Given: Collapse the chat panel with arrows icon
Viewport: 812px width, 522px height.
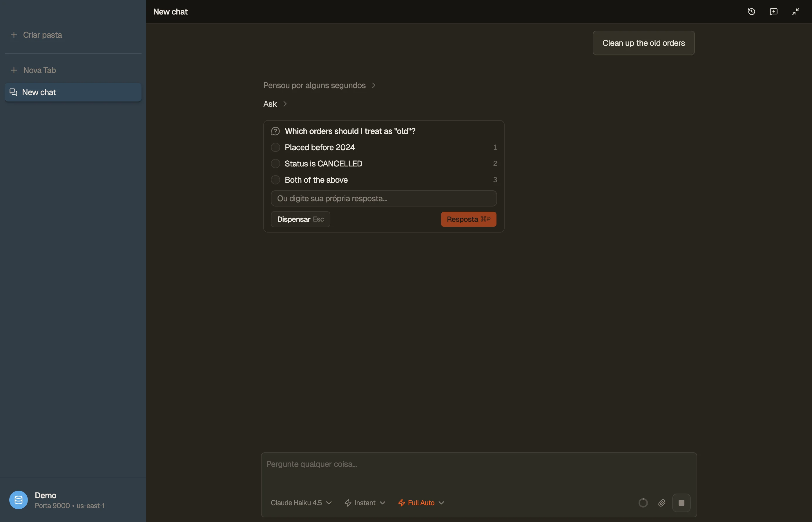Looking at the screenshot, I should point(795,12).
